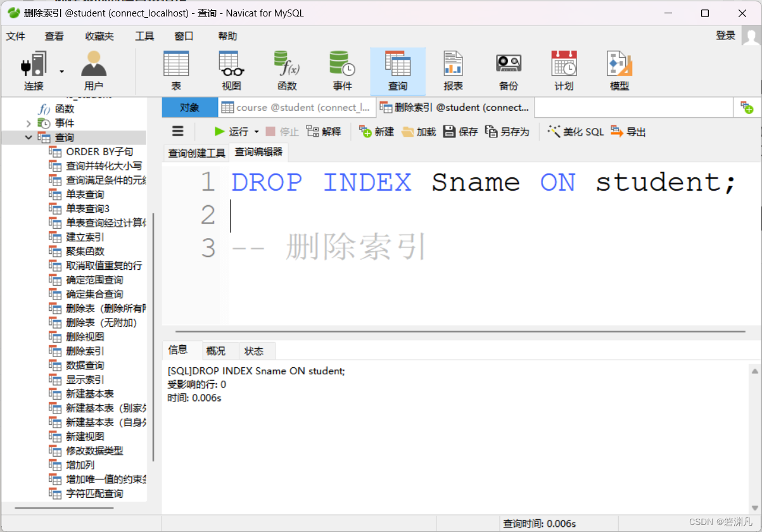
Task: Click the 登录 login link
Action: click(x=726, y=35)
